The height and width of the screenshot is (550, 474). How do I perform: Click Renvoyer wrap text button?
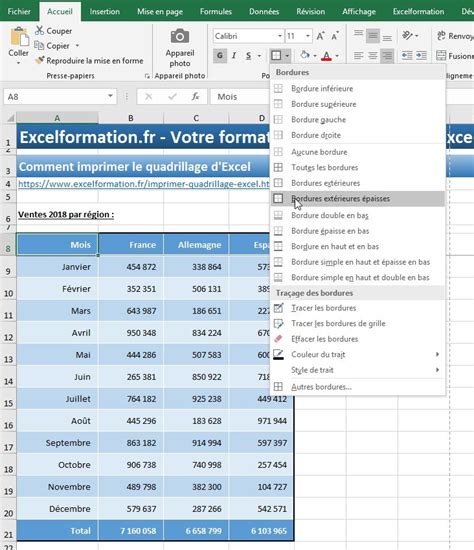tap(455, 36)
